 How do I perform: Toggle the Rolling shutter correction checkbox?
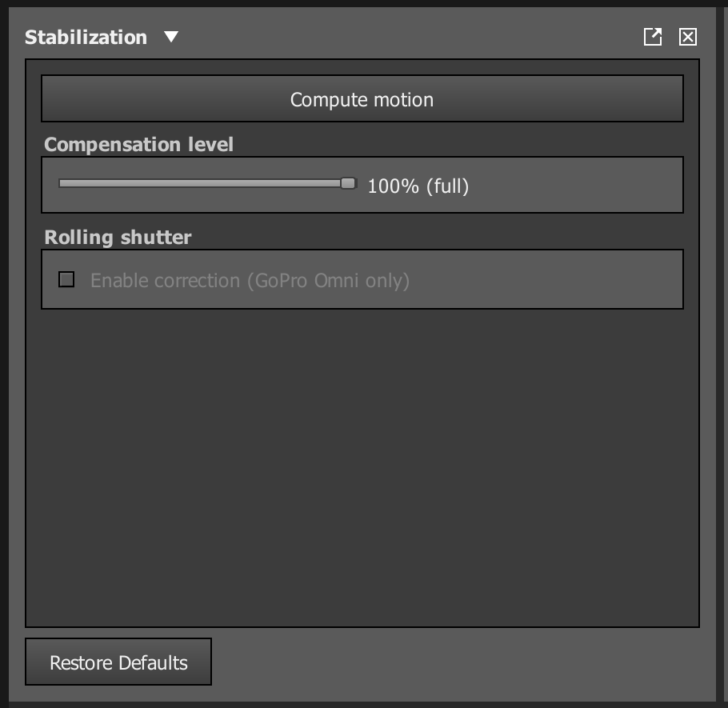(66, 279)
